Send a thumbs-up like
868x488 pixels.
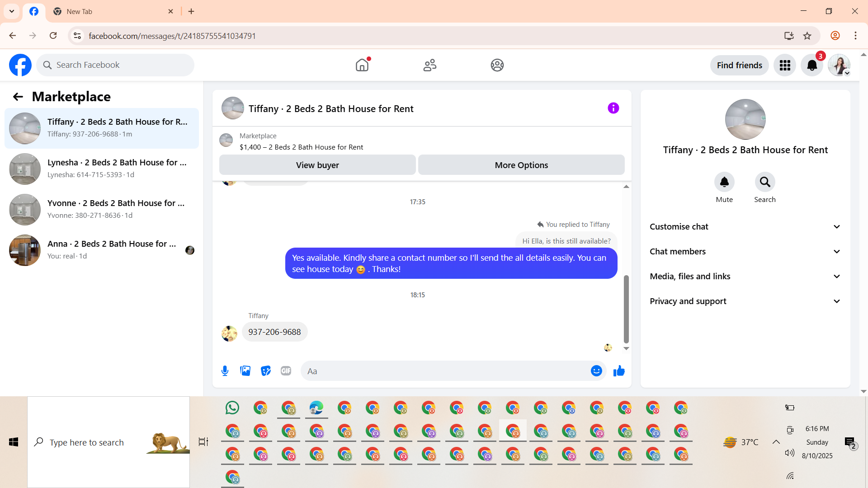619,371
